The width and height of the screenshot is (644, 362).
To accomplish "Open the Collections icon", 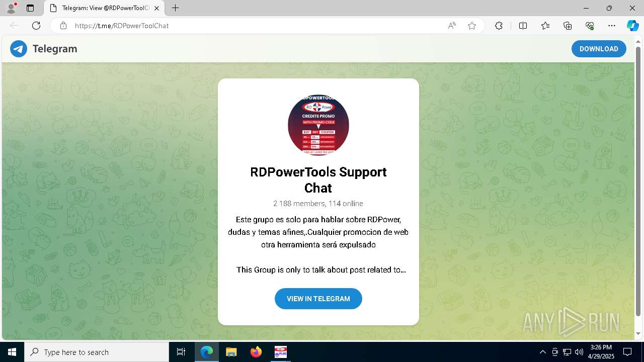I will tap(568, 26).
